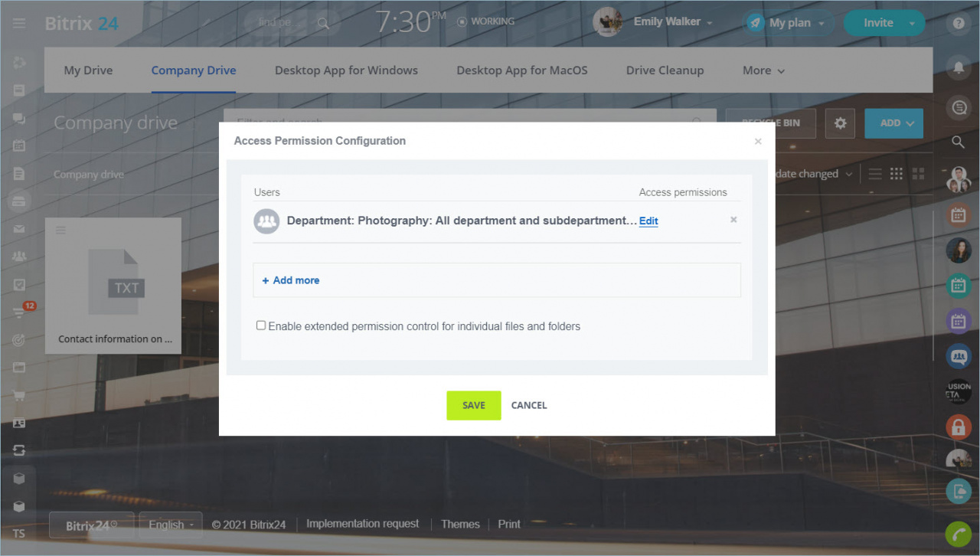
Task: Open the shopping cart icon in left sidebar
Action: [x=19, y=394]
